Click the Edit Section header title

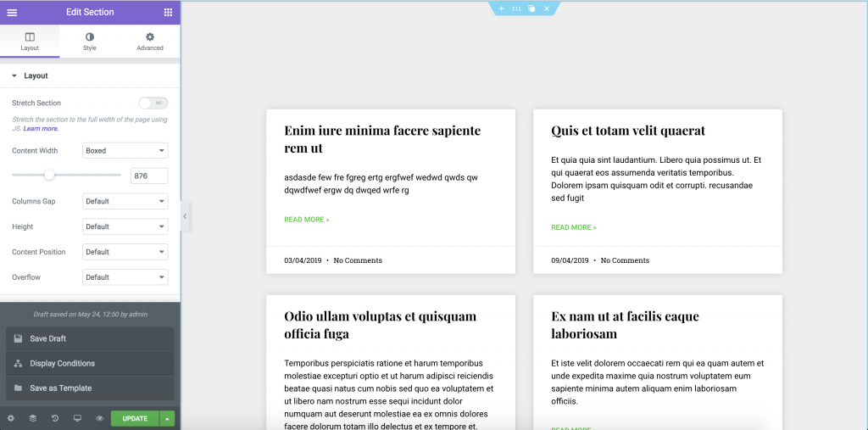point(90,12)
